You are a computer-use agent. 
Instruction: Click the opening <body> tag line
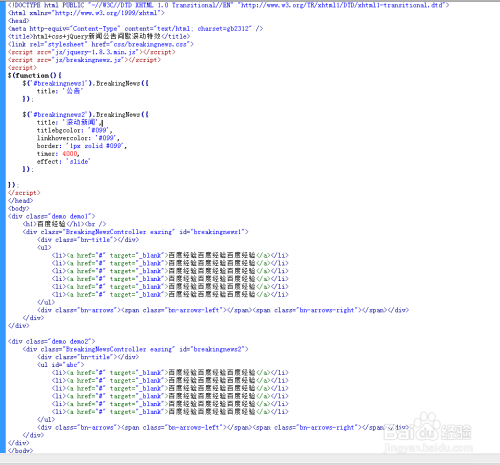(19, 208)
